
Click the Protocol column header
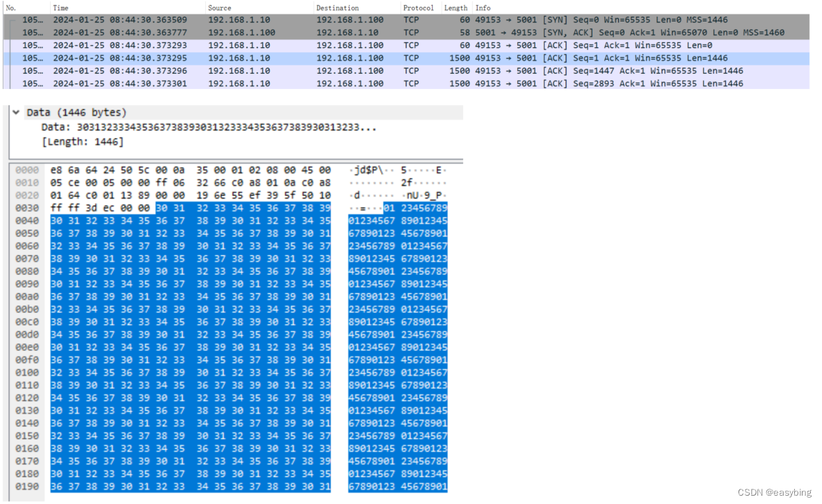(x=419, y=8)
